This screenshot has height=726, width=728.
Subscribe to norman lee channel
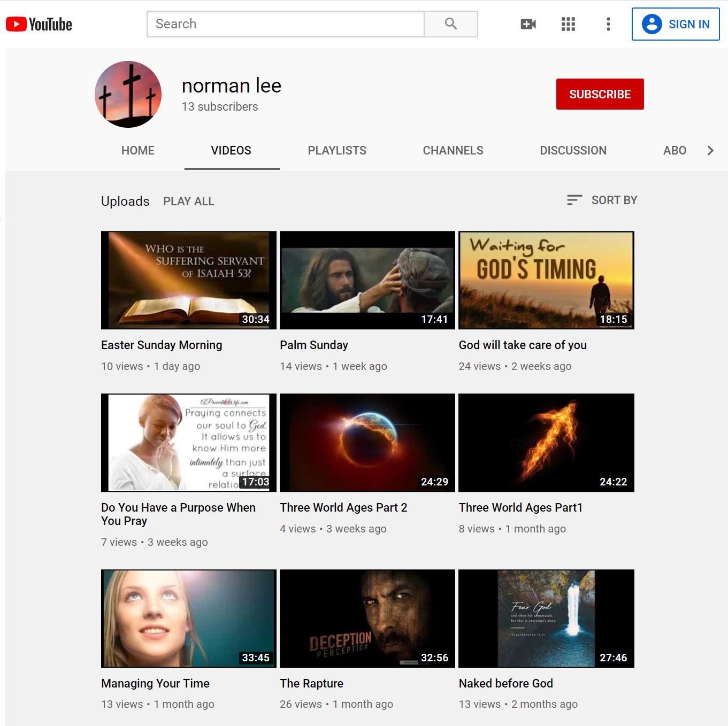600,94
